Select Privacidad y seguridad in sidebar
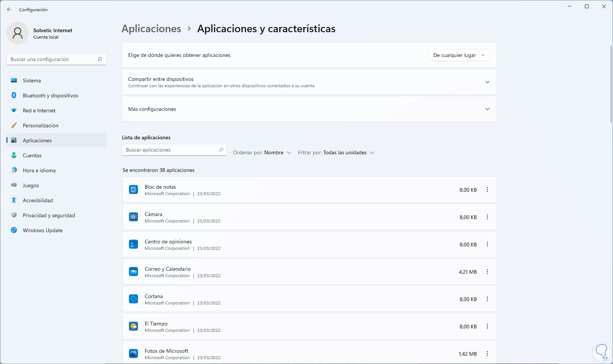 [49, 215]
